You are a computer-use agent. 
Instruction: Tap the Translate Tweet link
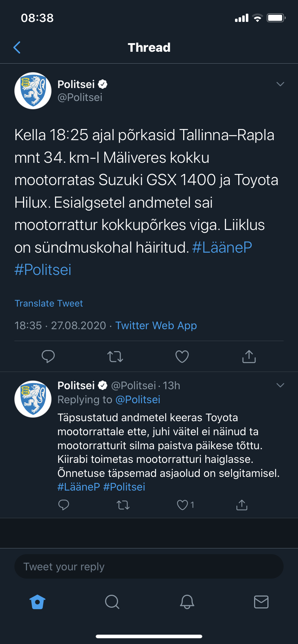49,303
